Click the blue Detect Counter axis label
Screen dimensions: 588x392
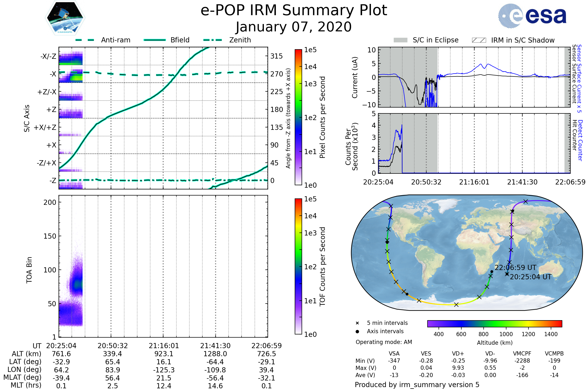pos(580,140)
